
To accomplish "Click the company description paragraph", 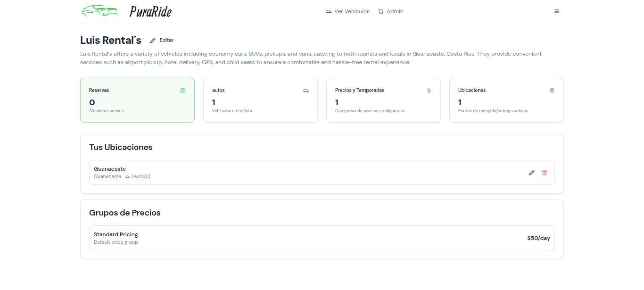I will click(311, 58).
